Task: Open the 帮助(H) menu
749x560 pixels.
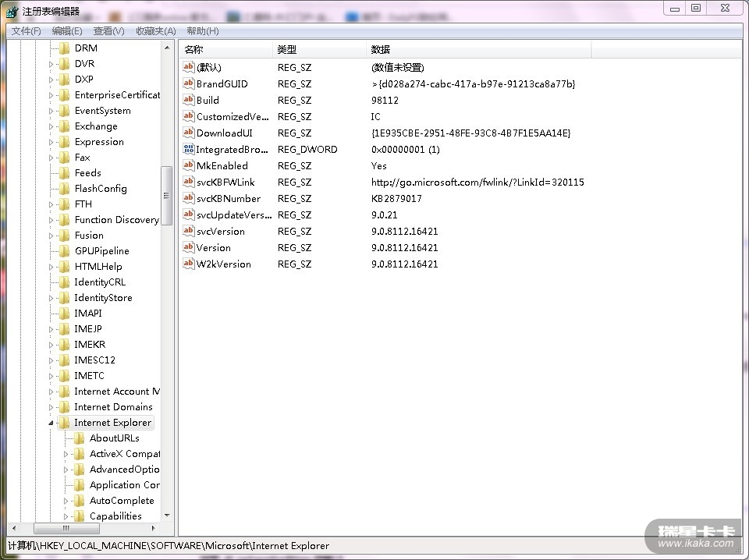Action: tap(203, 31)
